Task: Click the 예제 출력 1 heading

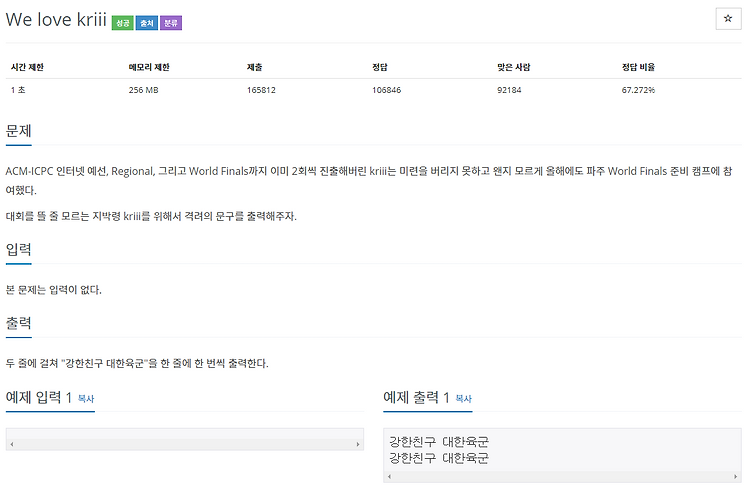Action: (416, 397)
